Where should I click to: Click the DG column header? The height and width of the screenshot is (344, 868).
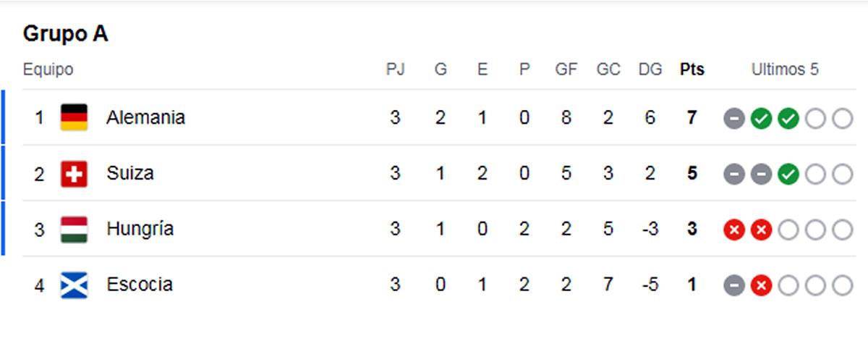coord(650,70)
